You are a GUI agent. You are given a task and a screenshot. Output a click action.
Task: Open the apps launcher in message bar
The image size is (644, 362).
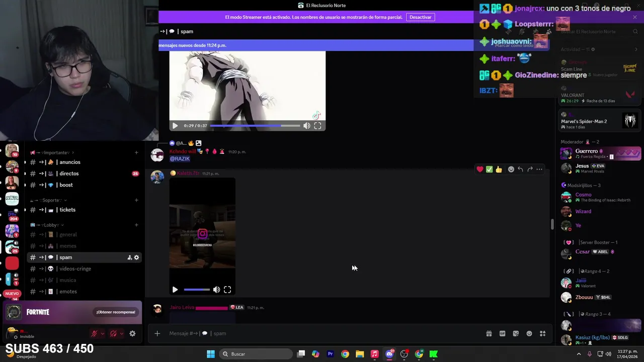coord(542,333)
